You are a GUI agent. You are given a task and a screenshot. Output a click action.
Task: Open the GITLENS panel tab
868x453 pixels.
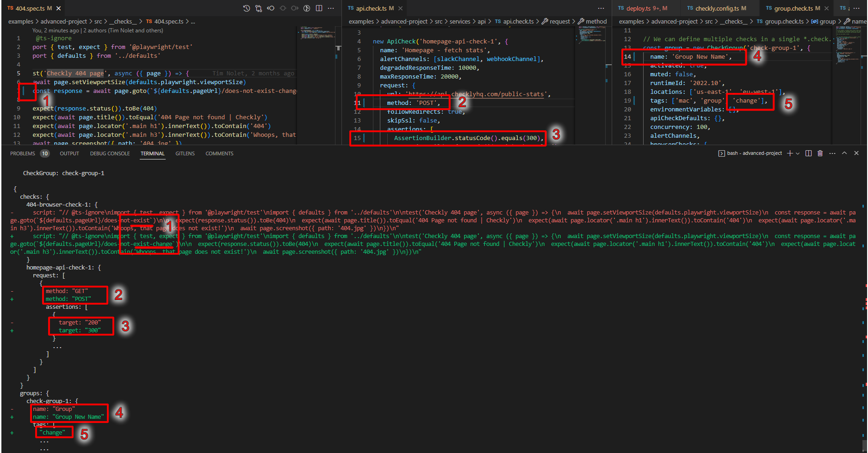coord(185,153)
